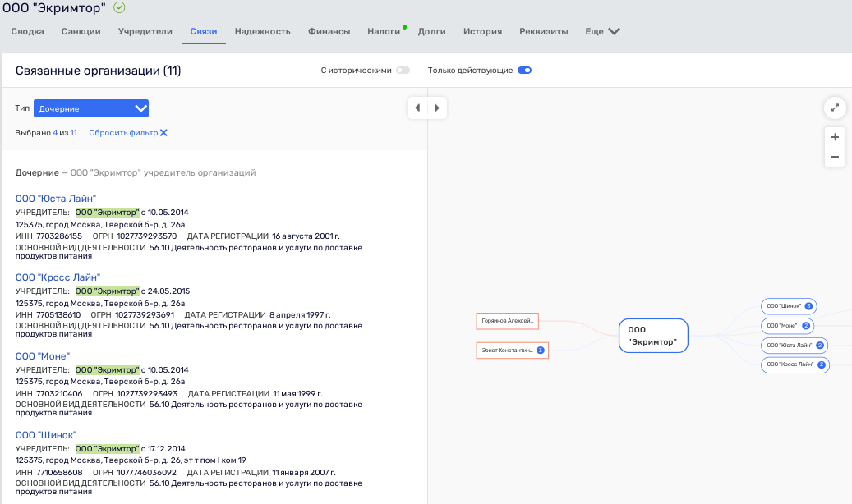Click badge 3 on ООО "Шинок" node
Image resolution: width=852 pixels, height=504 pixels.
pos(808,306)
